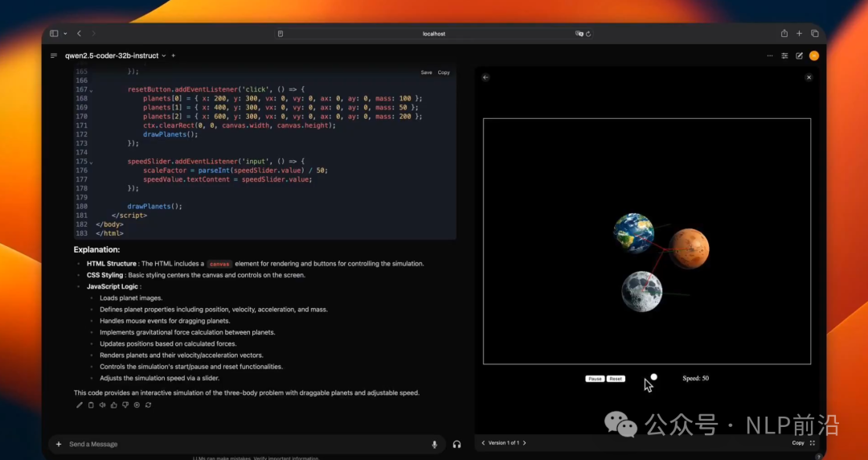Close the artifact preview panel
The width and height of the screenshot is (868, 460).
pyautogui.click(x=809, y=77)
